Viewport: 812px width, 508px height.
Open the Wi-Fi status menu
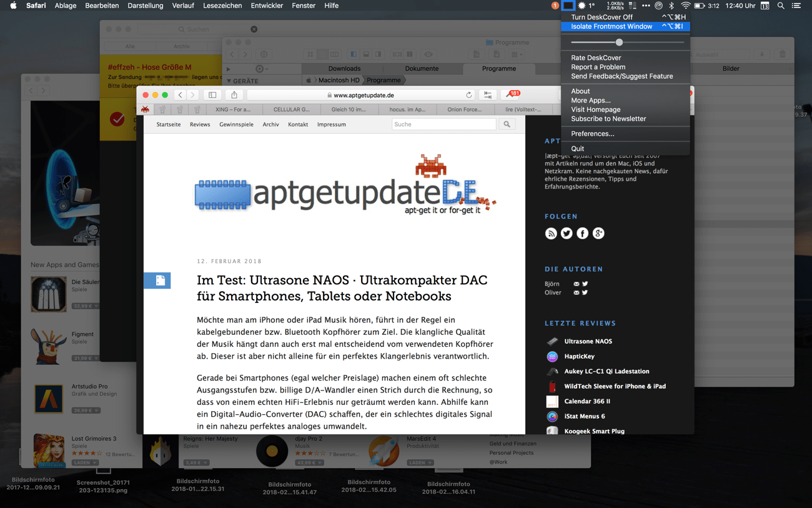[x=685, y=6]
